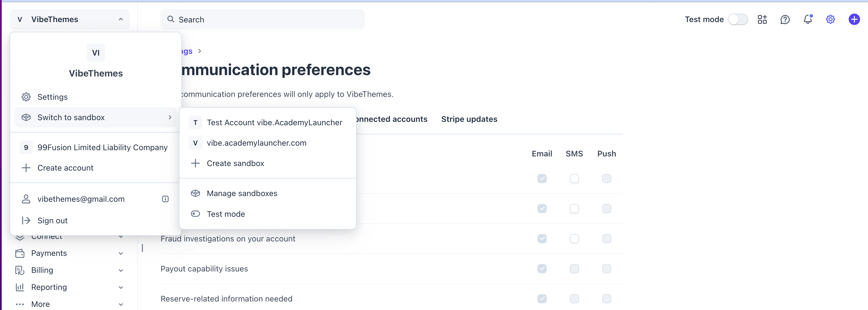This screenshot has height=310, width=868.
Task: Check SMS box for Fraud investigations row
Action: tap(574, 239)
